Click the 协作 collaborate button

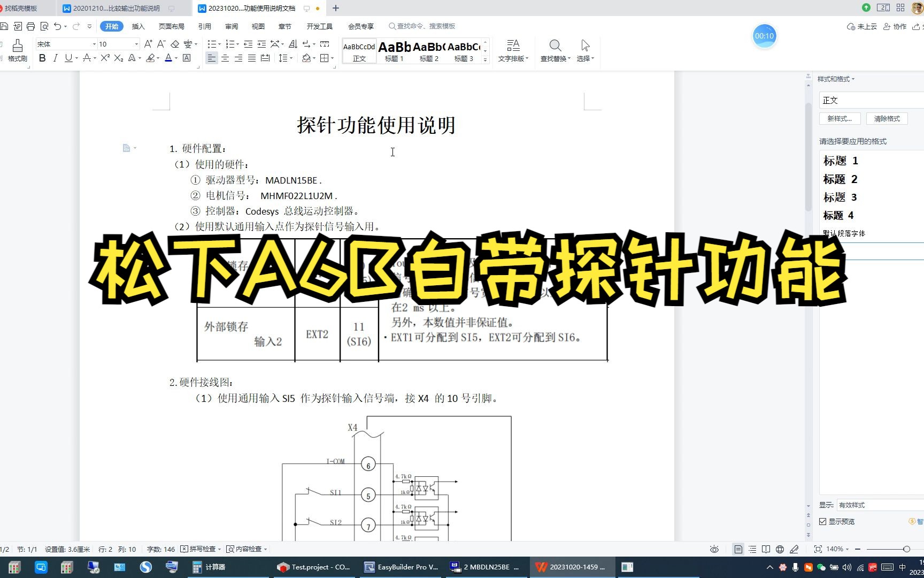pyautogui.click(x=895, y=26)
